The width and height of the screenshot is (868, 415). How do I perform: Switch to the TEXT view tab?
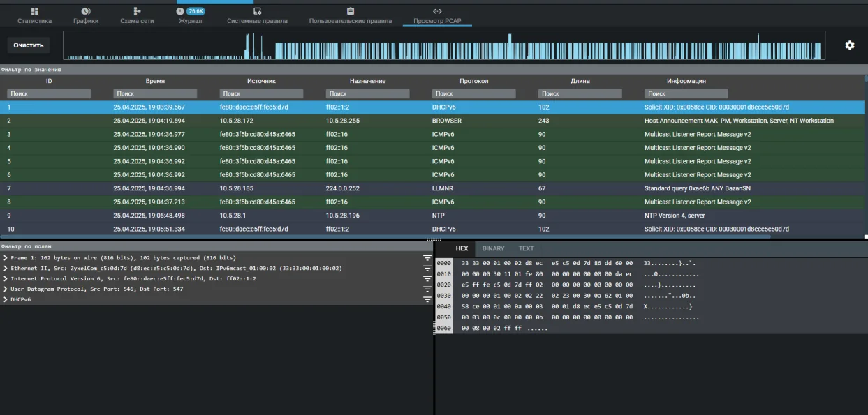(x=526, y=248)
